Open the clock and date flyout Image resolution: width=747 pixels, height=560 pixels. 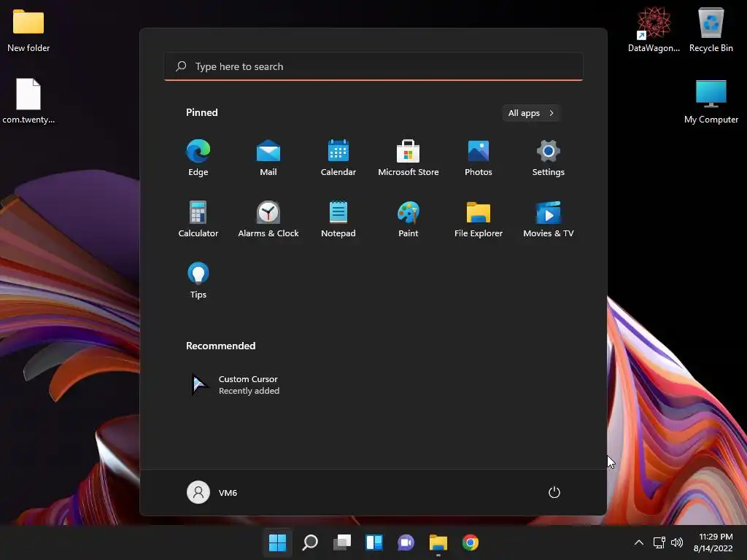coord(713,542)
